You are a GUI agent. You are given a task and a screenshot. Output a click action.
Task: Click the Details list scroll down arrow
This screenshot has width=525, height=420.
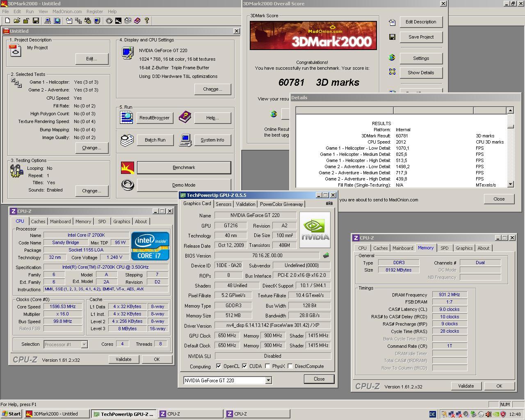tap(510, 185)
